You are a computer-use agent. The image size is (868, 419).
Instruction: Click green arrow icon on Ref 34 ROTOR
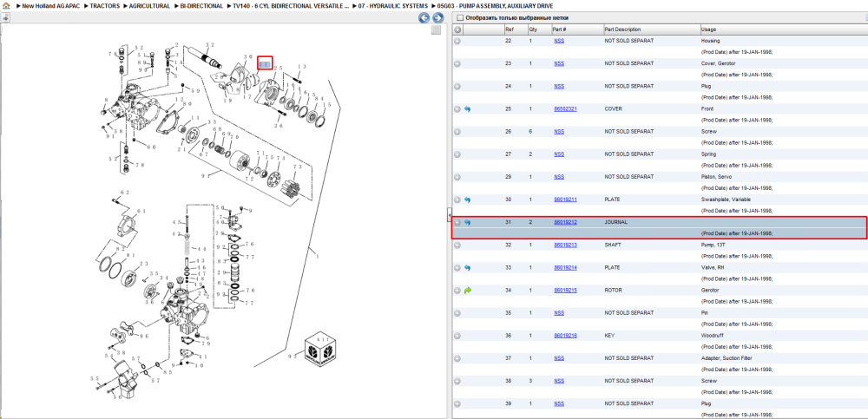pyautogui.click(x=467, y=290)
